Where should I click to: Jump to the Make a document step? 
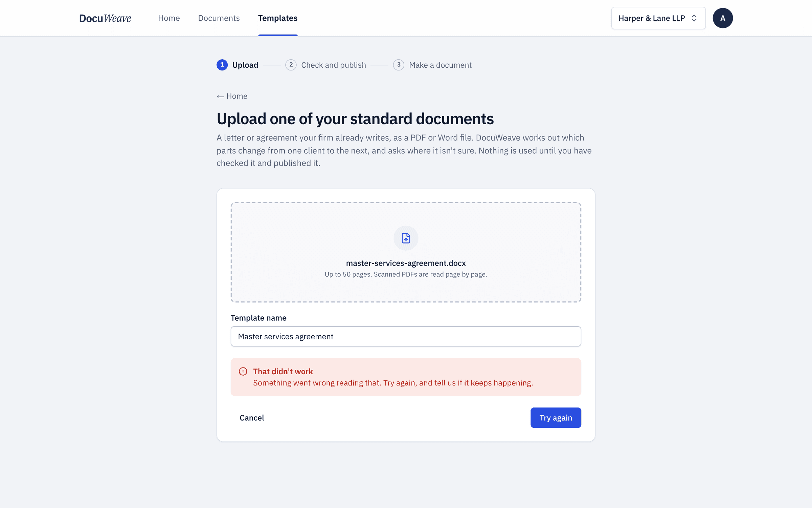pos(440,65)
